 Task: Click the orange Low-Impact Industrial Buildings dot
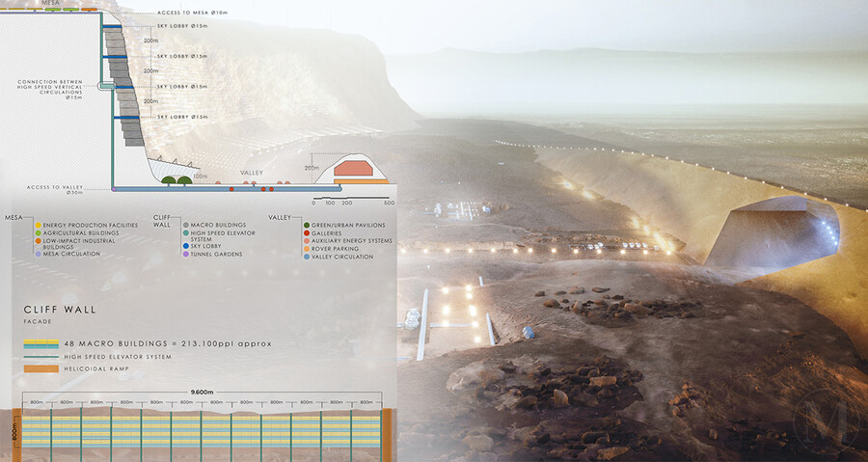point(37,240)
